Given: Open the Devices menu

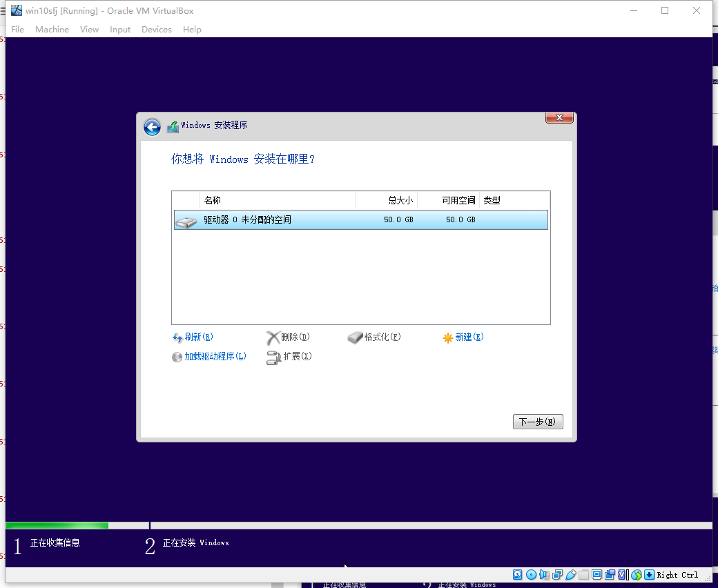Looking at the screenshot, I should (x=157, y=29).
